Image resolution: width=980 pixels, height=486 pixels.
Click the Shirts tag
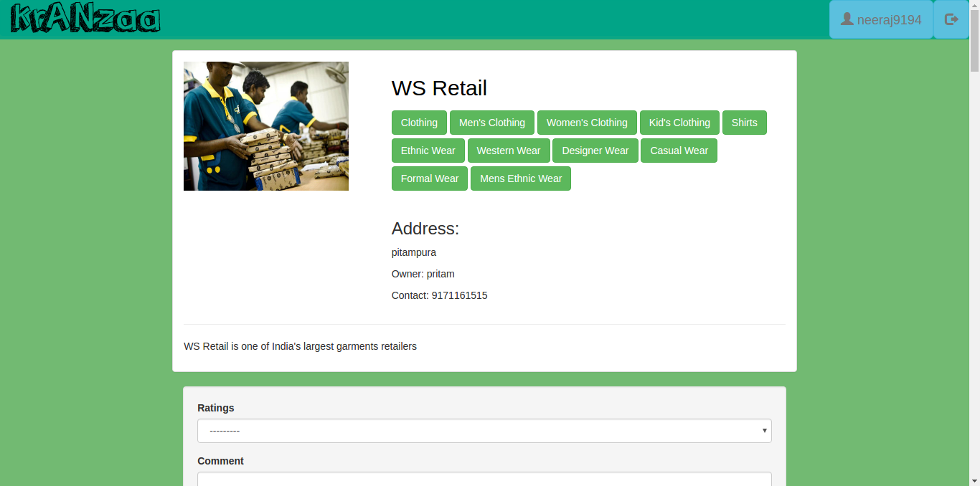745,123
